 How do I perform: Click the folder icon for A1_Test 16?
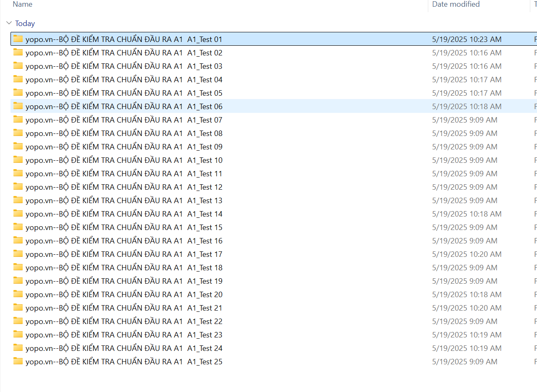pos(18,240)
